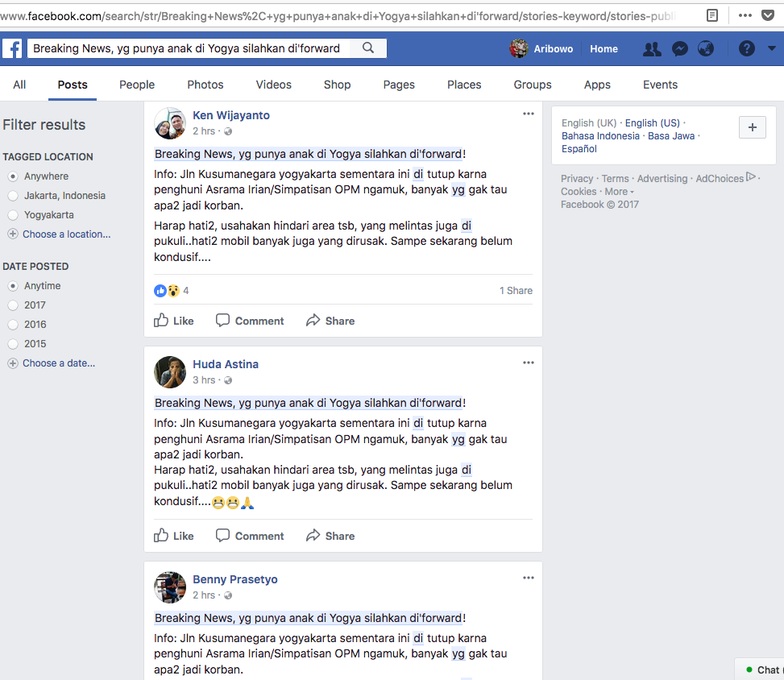784x680 pixels.
Task: Add a language with plus button
Action: point(753,127)
